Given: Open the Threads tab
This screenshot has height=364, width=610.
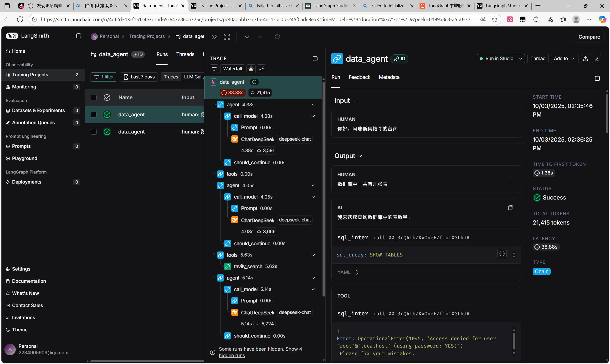Looking at the screenshot, I should point(185,54).
